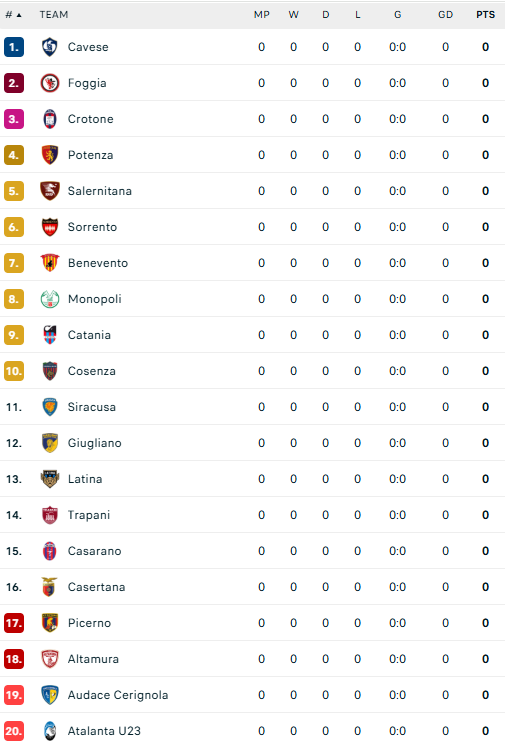
Task: Click the red rank 17 badge
Action: click(x=14, y=623)
